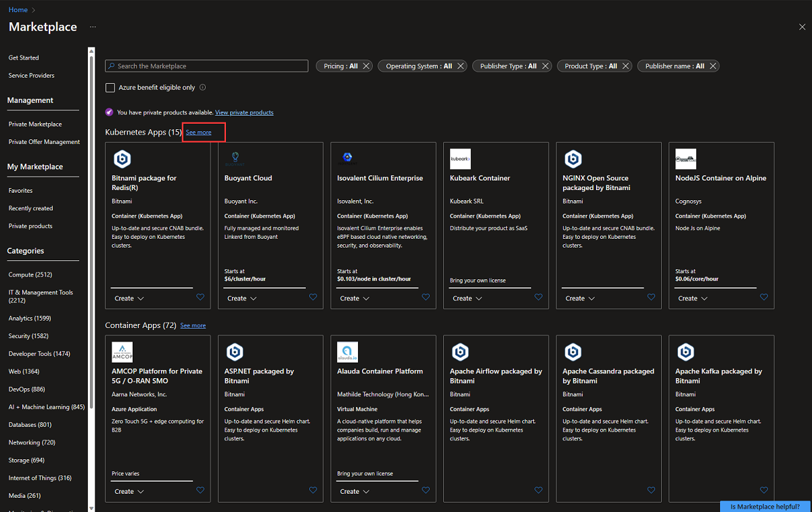Image resolution: width=812 pixels, height=512 pixels.
Task: Open Private Offer Management in the sidebar
Action: click(43, 141)
